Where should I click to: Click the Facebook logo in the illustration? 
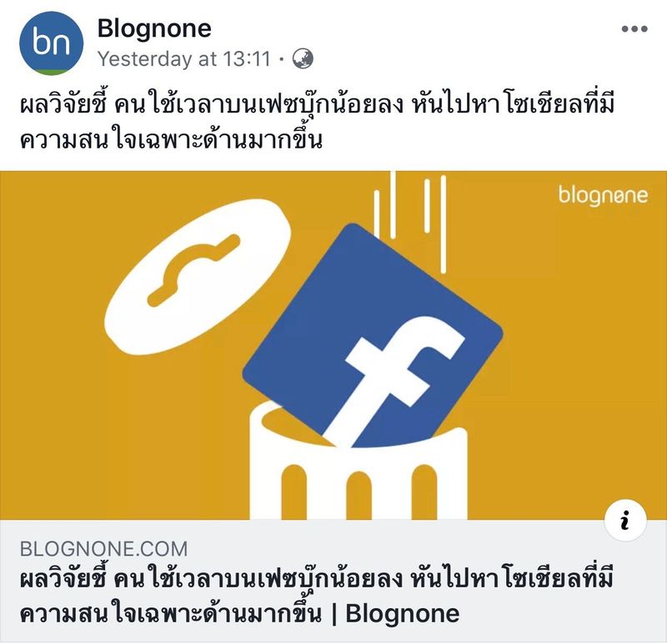pos(373,335)
